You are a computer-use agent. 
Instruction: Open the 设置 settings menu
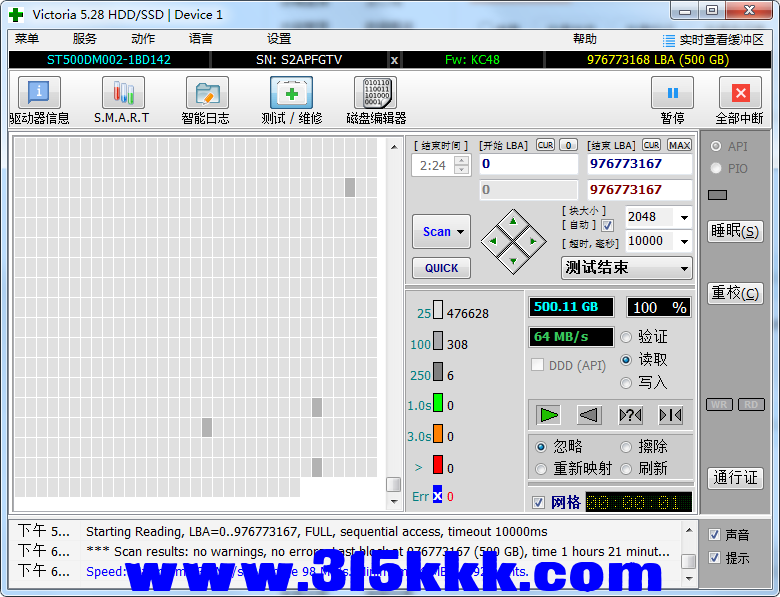279,39
